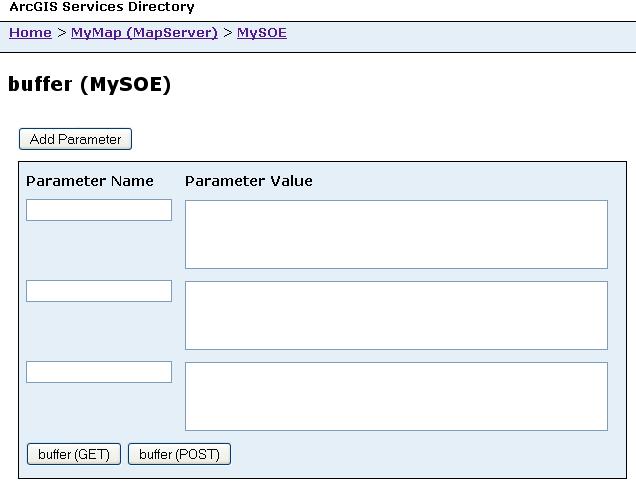Screen dimensions: 636x488
Task: Click the Parameter Name column header
Action: click(x=90, y=181)
